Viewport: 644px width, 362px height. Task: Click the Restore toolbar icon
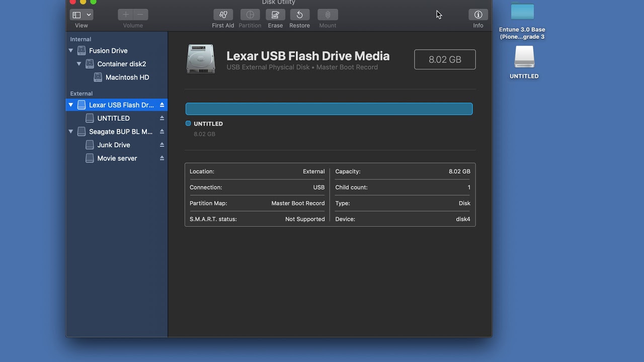299,15
